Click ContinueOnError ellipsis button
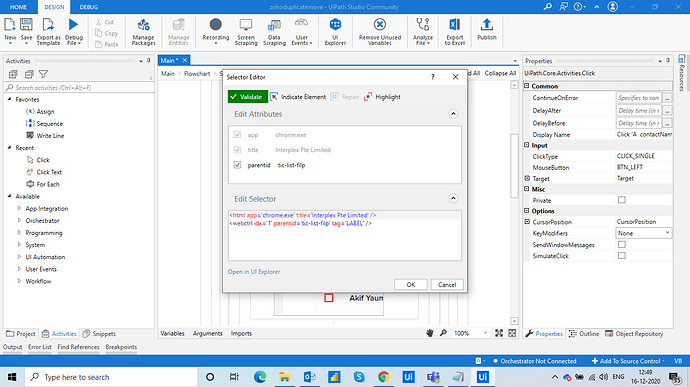 (667, 98)
